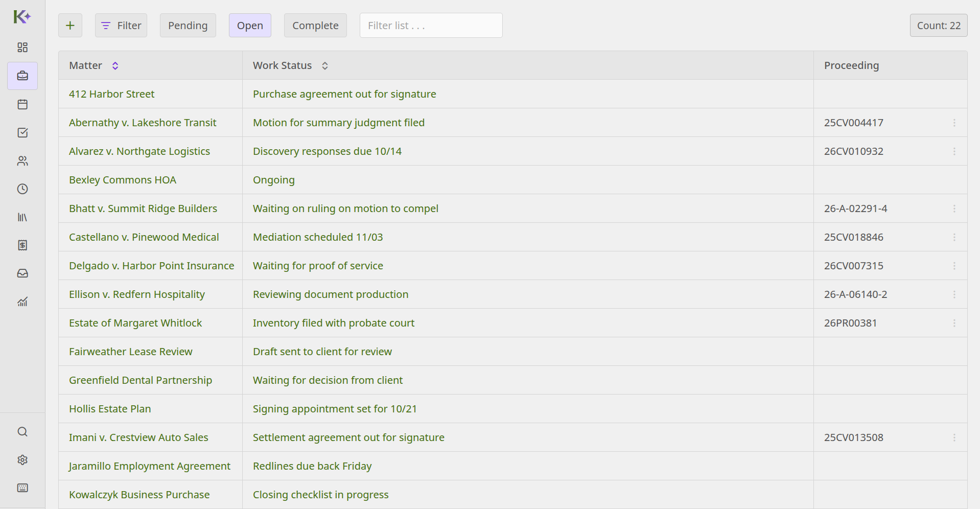
Task: Open row menu for proceeding 26CV010932
Action: (x=954, y=151)
